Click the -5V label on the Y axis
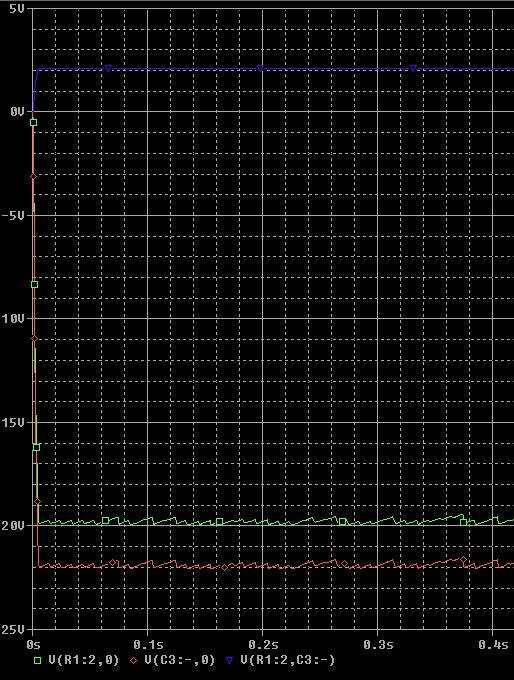Image resolution: width=514 pixels, height=680 pixels. (13, 216)
